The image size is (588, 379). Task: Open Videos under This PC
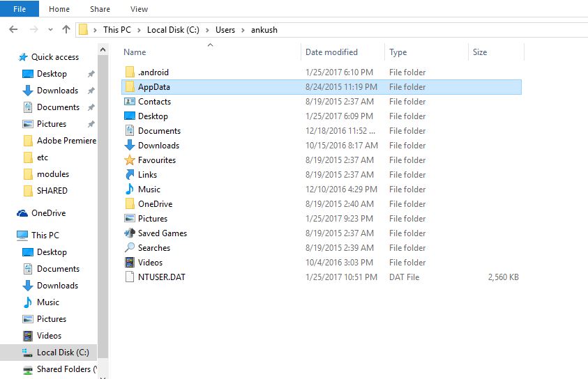tap(49, 336)
